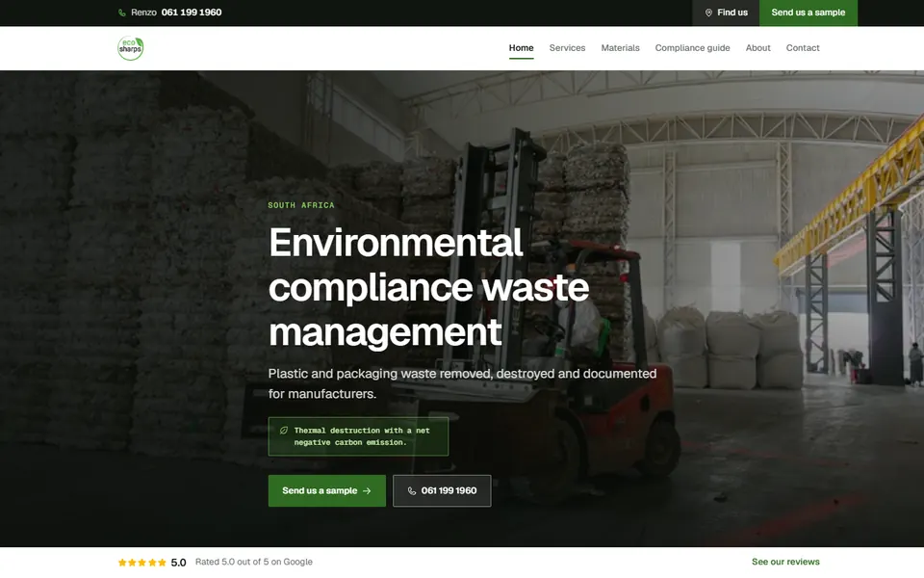Click top bar Send us a sample button

coord(808,13)
